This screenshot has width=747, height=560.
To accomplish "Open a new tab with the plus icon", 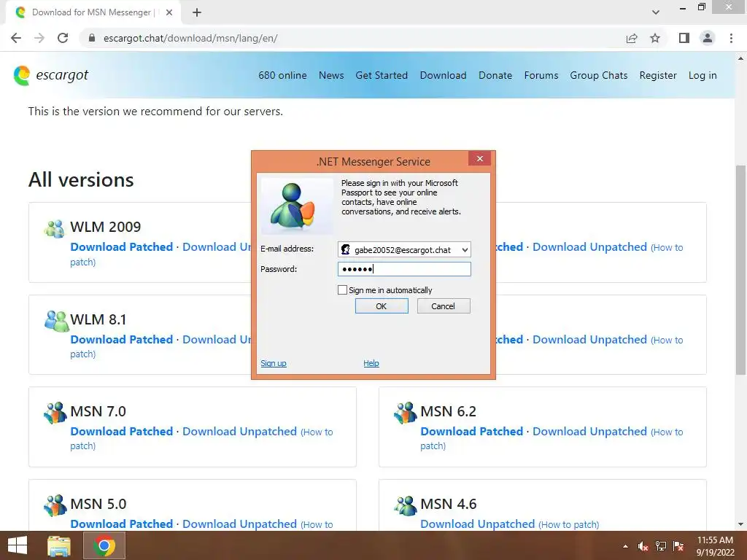I will 197,12.
